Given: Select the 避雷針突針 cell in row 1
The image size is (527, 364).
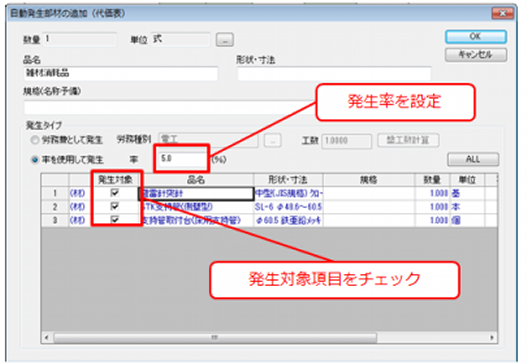Looking at the screenshot, I should (196, 194).
